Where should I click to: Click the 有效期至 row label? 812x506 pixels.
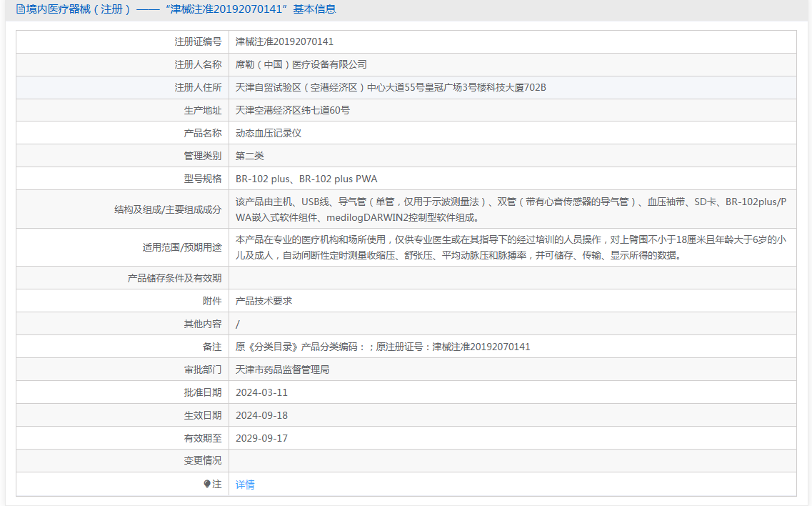coord(203,437)
